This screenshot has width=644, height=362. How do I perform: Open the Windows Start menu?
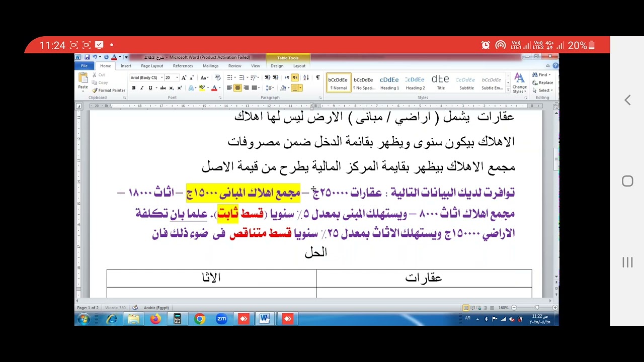click(x=84, y=319)
